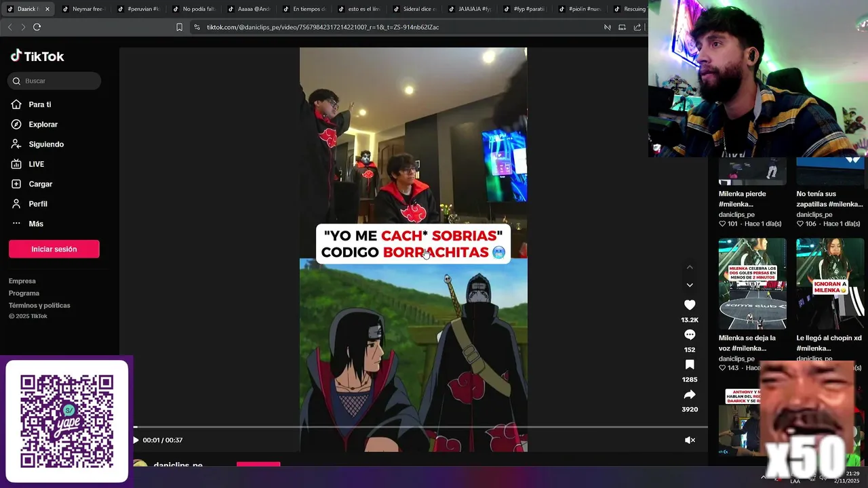Click the screen cast icon in toolbar
The image size is (868, 488).
[x=623, y=27]
